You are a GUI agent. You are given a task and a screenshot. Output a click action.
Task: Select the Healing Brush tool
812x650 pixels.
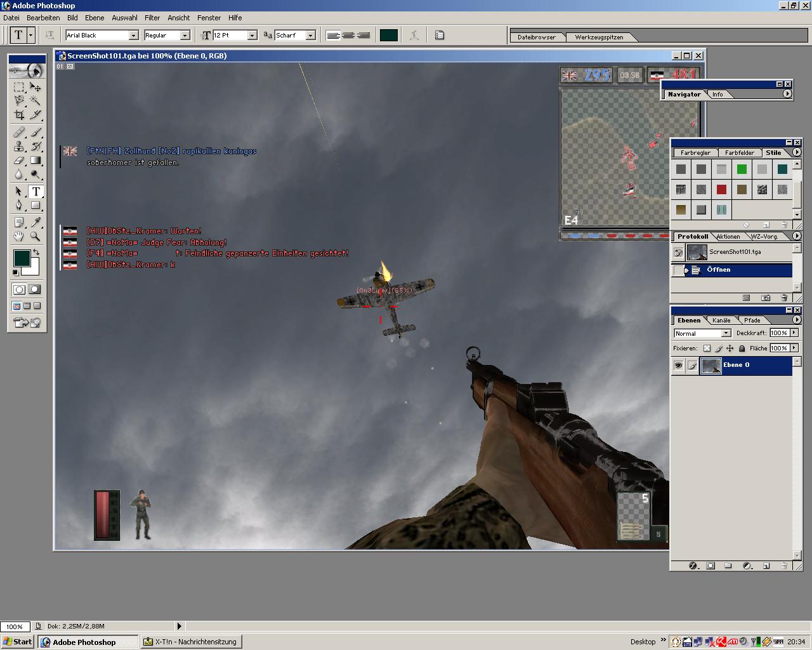19,132
